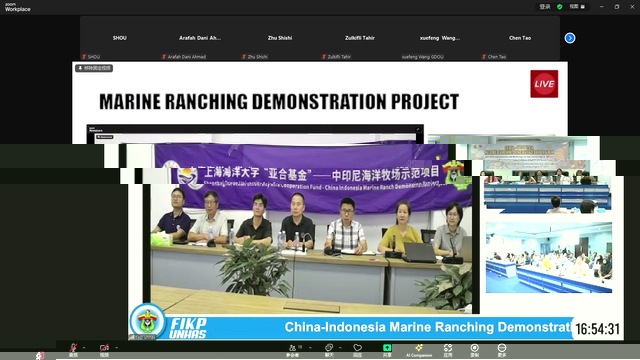The image size is (640, 360).
Task: Open the Participants panel icon
Action: (x=293, y=349)
